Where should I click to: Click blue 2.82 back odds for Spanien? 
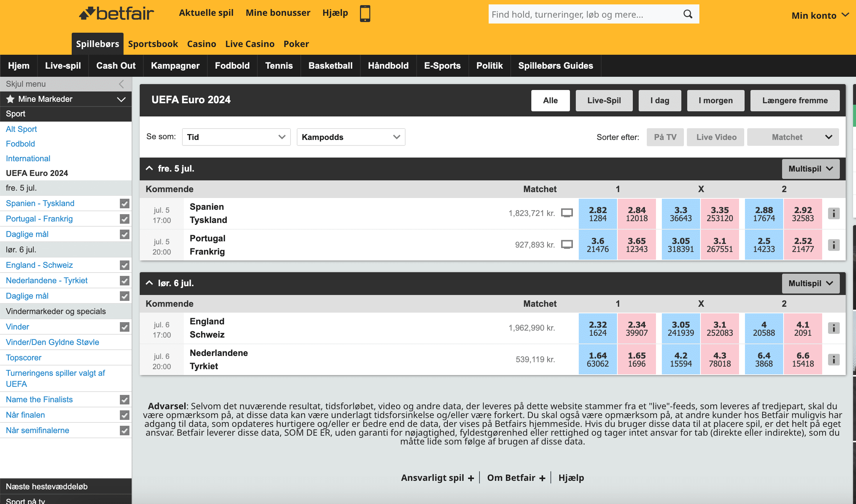click(598, 214)
